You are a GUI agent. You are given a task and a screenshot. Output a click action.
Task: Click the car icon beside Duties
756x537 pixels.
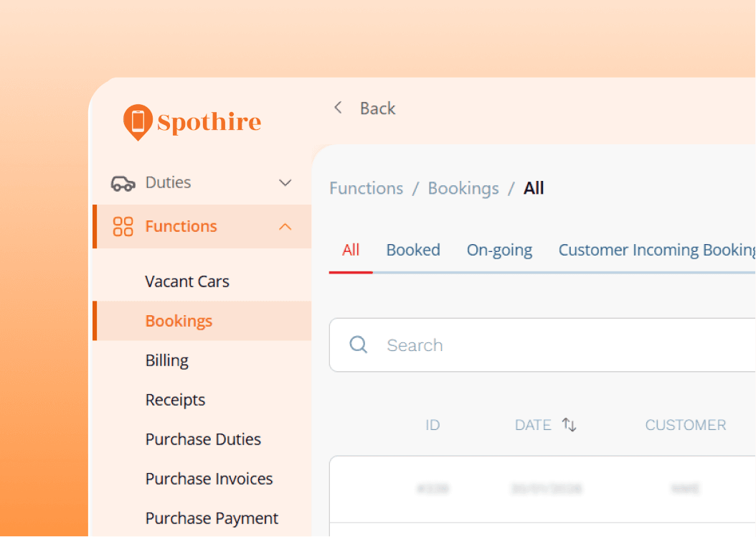pyautogui.click(x=123, y=183)
